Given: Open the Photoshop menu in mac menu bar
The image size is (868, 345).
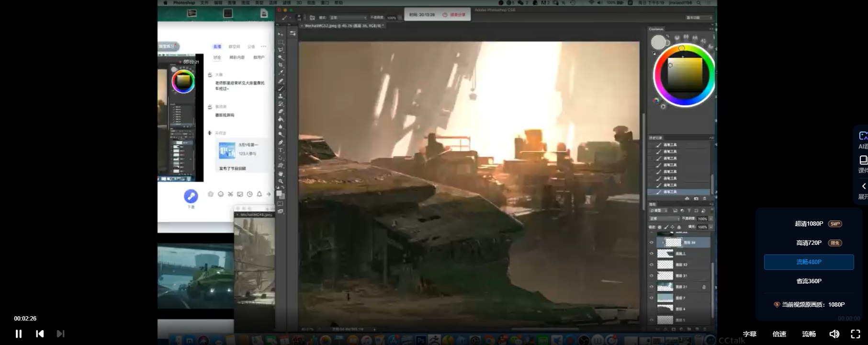Looking at the screenshot, I should 184,3.
